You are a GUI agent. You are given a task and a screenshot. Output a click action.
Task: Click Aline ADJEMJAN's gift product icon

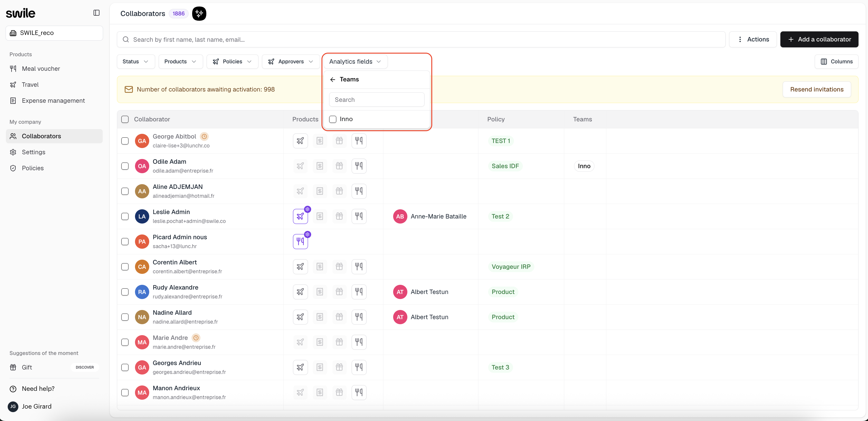tap(339, 191)
